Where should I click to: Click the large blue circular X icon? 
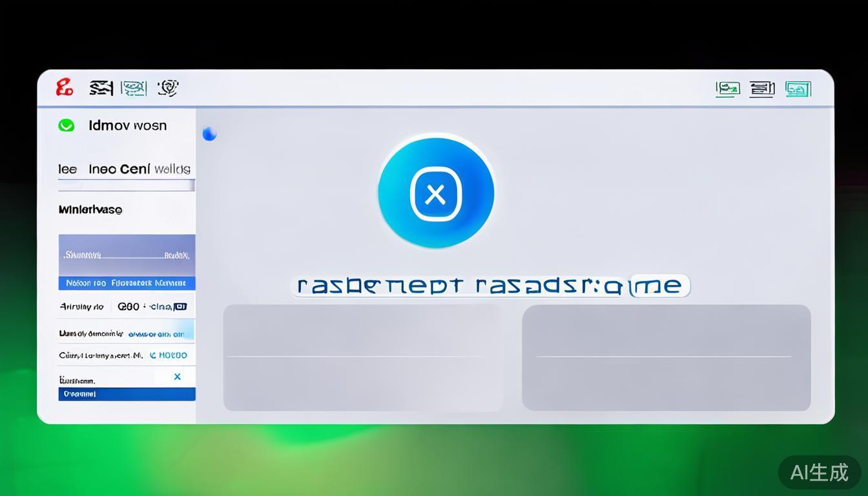pos(436,193)
